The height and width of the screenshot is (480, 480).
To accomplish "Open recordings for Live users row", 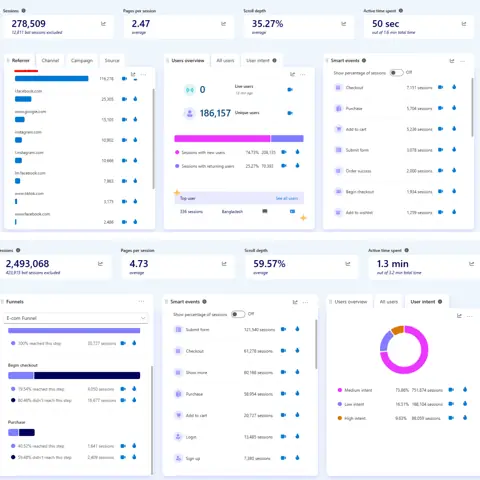I will 290,90.
